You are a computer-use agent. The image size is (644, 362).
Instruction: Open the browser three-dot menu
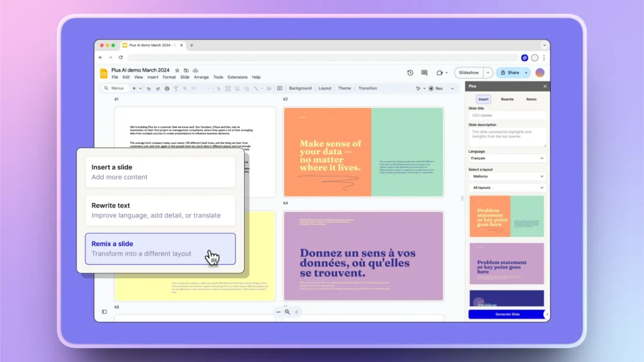(x=544, y=58)
